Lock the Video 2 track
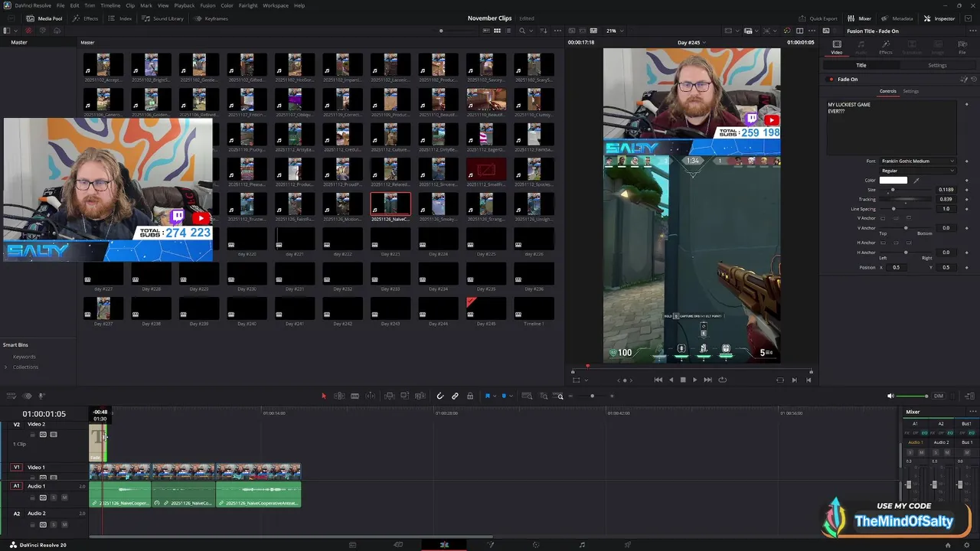The height and width of the screenshot is (551, 980). coord(33,435)
